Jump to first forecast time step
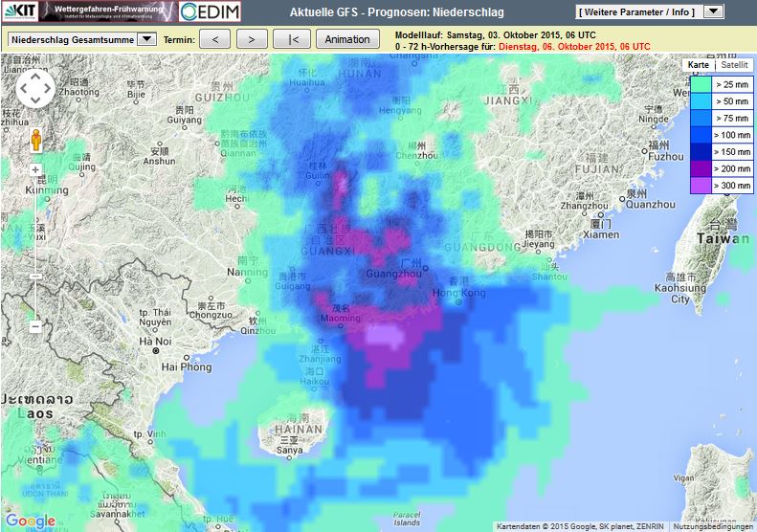 tap(293, 39)
